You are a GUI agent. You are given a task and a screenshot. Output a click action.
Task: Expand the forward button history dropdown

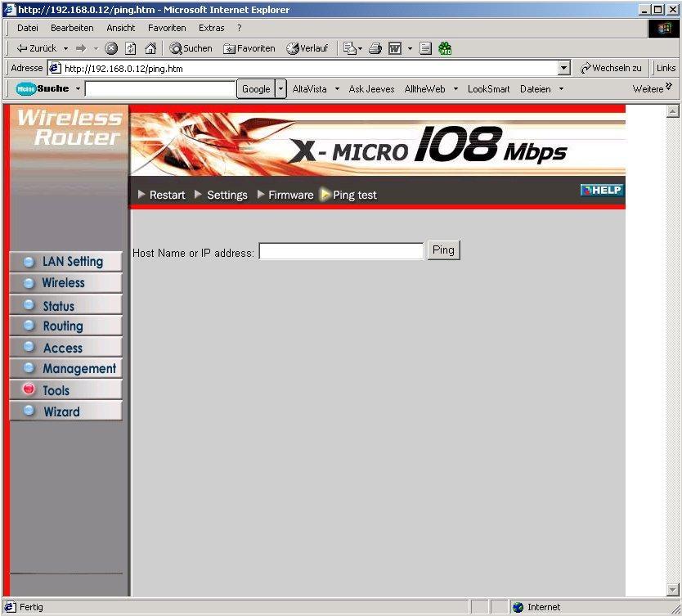[x=96, y=49]
